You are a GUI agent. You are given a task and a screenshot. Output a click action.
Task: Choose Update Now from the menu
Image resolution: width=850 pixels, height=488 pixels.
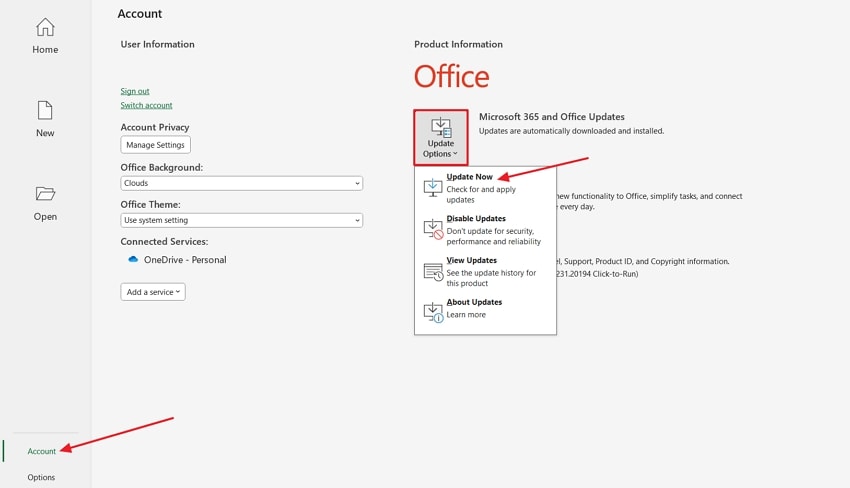(x=485, y=188)
